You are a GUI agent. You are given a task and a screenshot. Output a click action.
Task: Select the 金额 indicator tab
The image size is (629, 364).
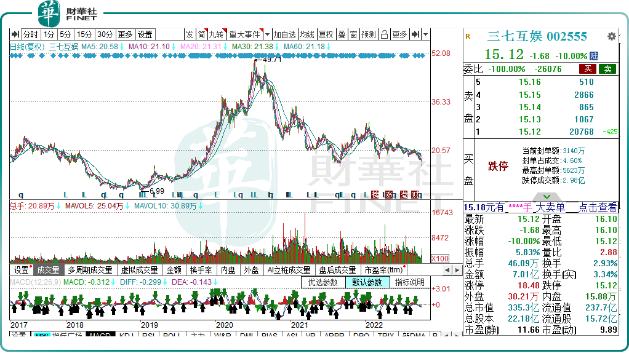coord(174,270)
